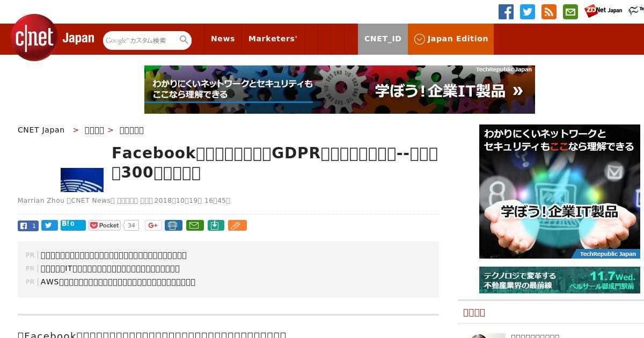
Task: Open the third breadcrumb category link
Action: (131, 130)
